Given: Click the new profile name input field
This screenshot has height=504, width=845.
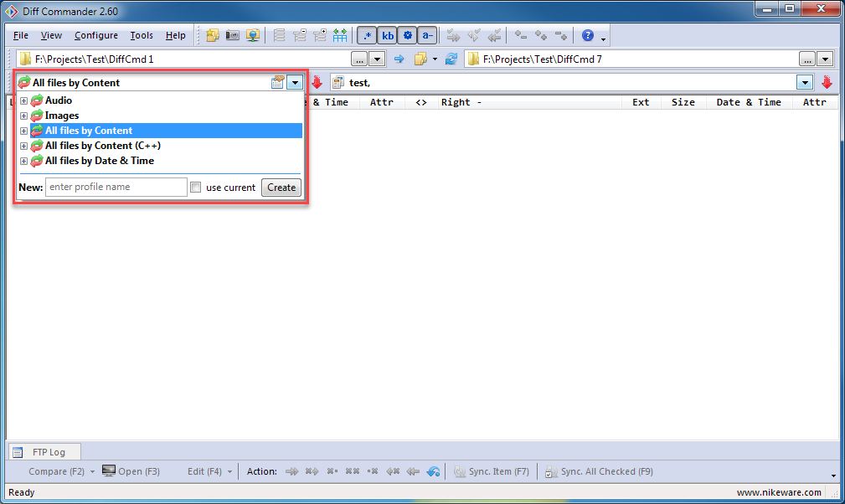Looking at the screenshot, I should coord(116,188).
